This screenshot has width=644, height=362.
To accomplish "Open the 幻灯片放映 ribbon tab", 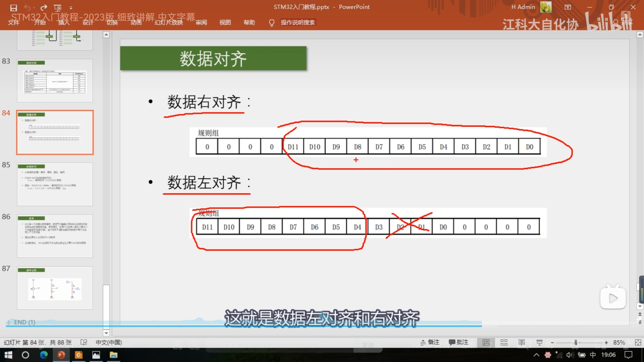I will coord(169,22).
